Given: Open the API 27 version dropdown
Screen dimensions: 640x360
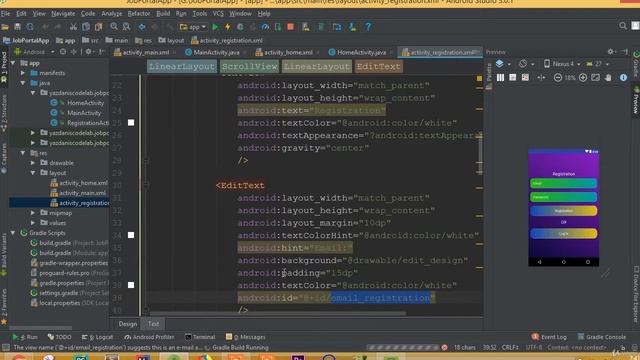Looking at the screenshot, I should coord(598,64).
